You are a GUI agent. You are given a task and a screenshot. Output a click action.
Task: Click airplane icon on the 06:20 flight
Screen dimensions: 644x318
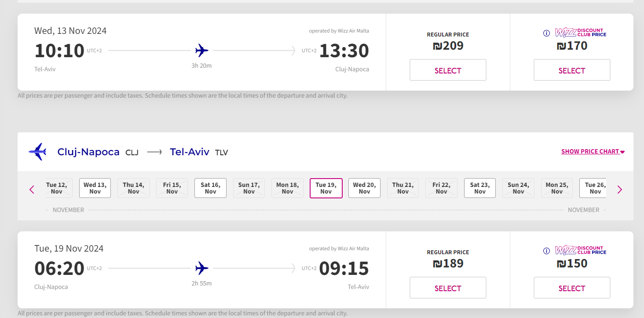coord(201,268)
